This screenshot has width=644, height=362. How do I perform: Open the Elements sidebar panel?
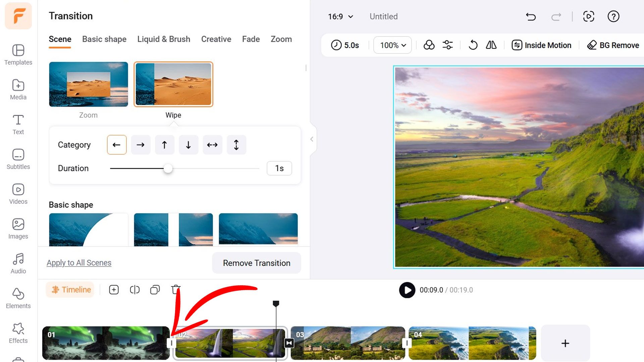(18, 298)
